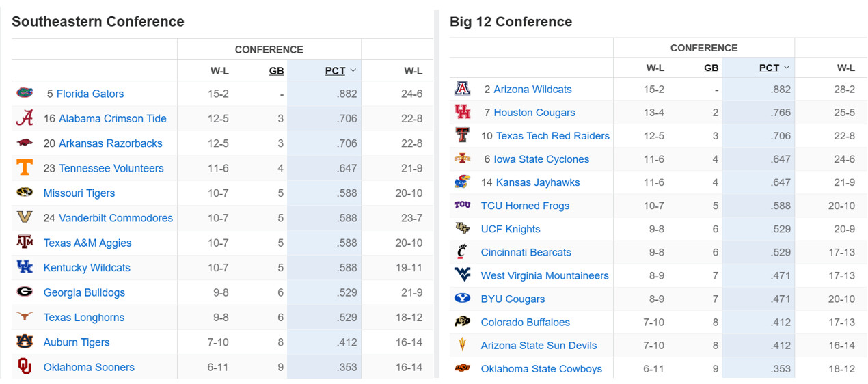Open the Oklahoma State Cowboys link
Viewport: 868px width, 384px height.
pos(541,369)
